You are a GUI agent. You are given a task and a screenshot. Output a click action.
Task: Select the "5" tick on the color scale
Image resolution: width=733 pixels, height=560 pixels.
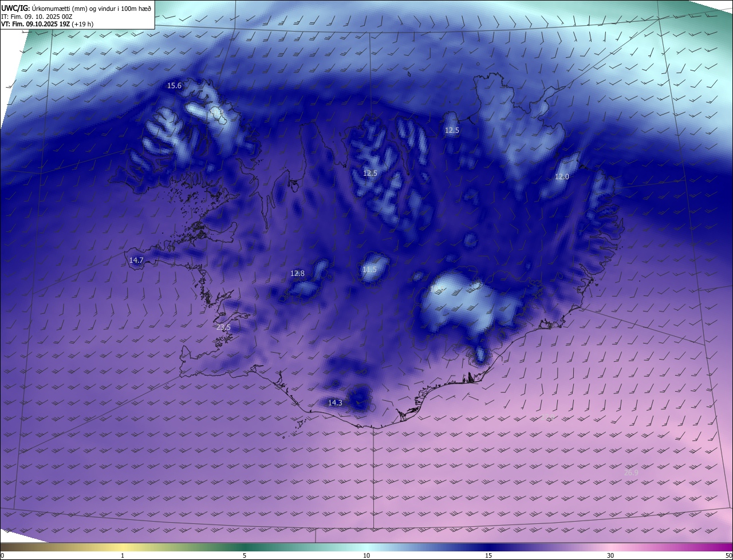coord(245,555)
